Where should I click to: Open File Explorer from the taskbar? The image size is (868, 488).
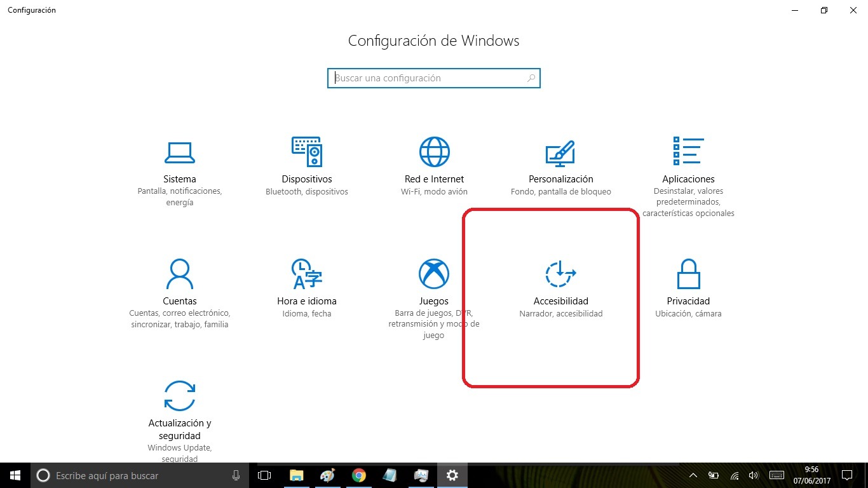tap(296, 475)
